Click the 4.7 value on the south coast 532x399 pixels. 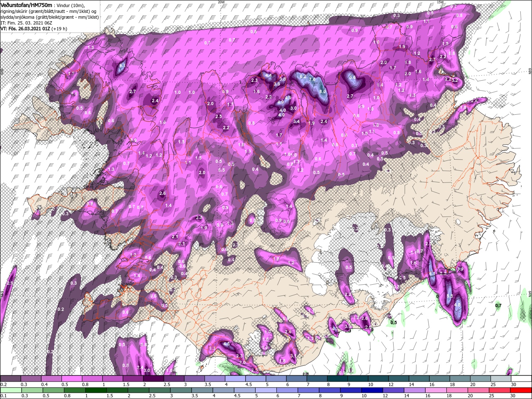[335, 329]
